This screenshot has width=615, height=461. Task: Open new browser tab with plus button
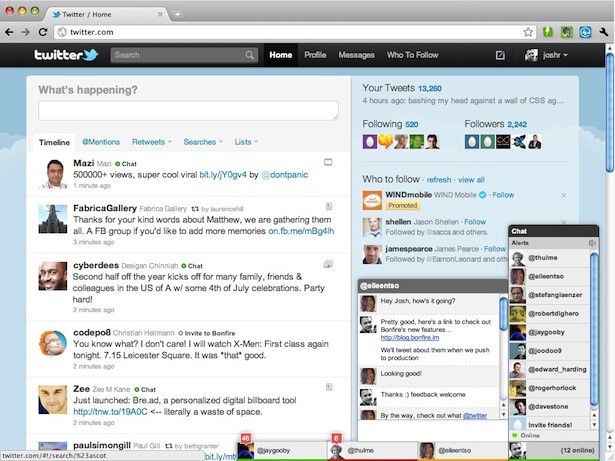pos(177,15)
